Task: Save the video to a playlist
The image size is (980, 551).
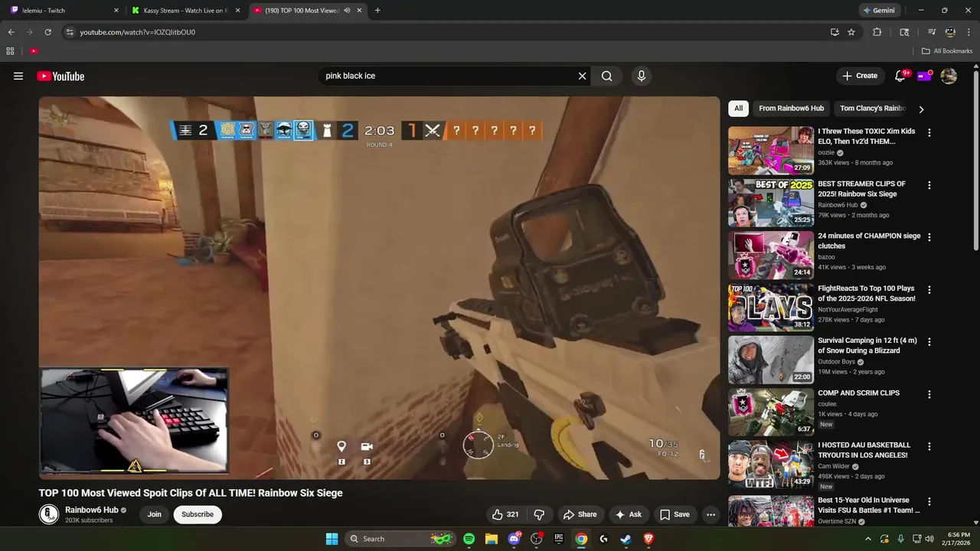Action: [675, 514]
